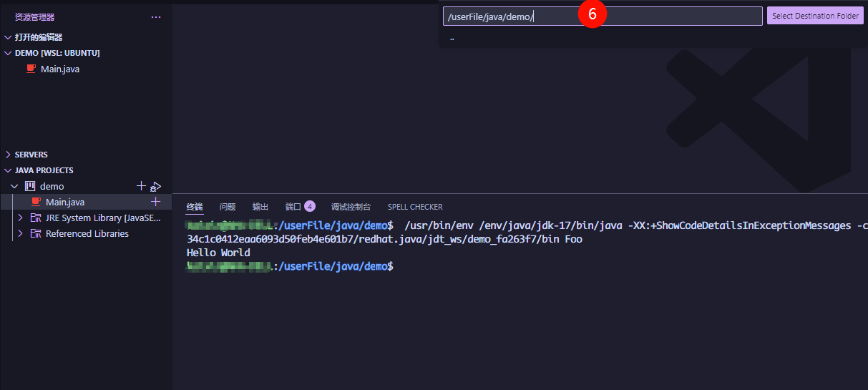Click the 资源管理器 panel title
Screen dimensions: 868x390
[34, 17]
